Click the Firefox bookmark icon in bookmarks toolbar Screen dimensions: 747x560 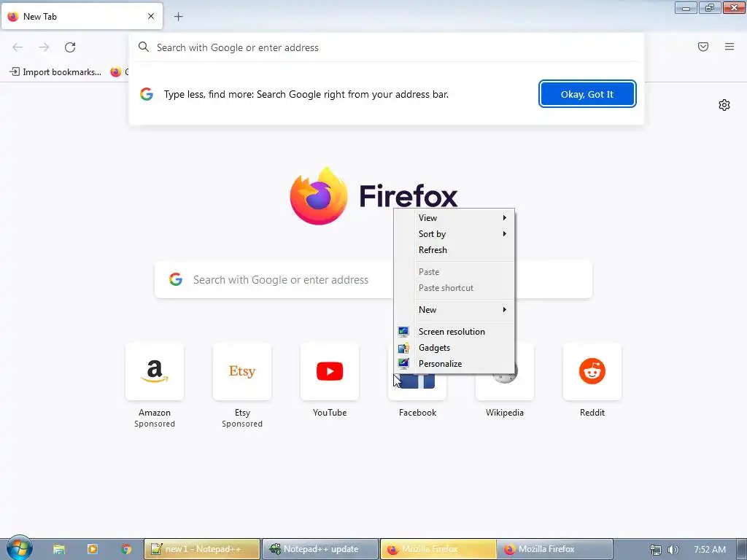coord(116,72)
